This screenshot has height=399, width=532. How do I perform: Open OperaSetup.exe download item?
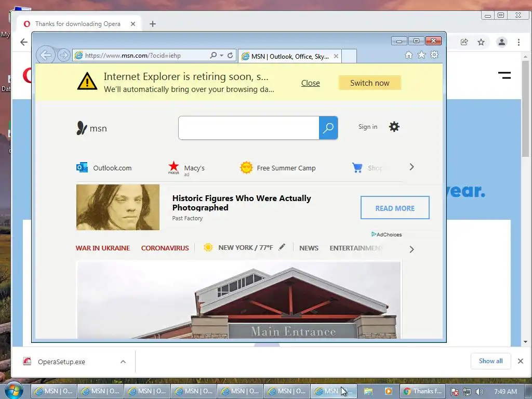point(62,362)
